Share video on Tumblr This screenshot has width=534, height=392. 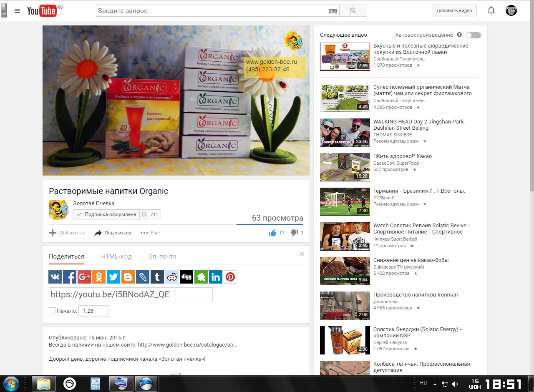click(x=157, y=277)
